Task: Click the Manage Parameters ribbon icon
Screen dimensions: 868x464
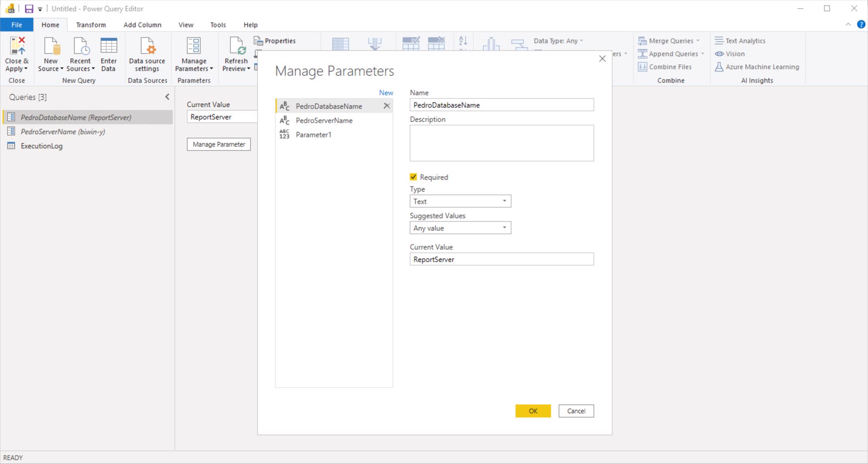Action: click(x=193, y=45)
